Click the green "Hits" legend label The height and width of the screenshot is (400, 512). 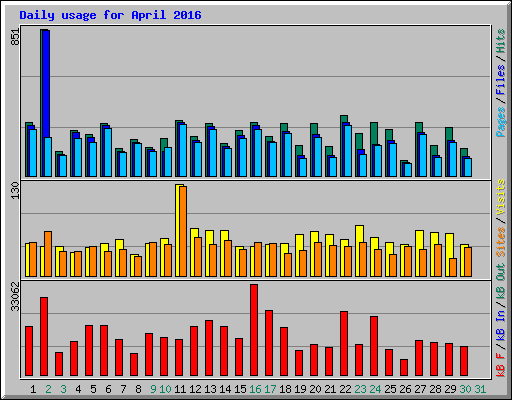coord(500,41)
